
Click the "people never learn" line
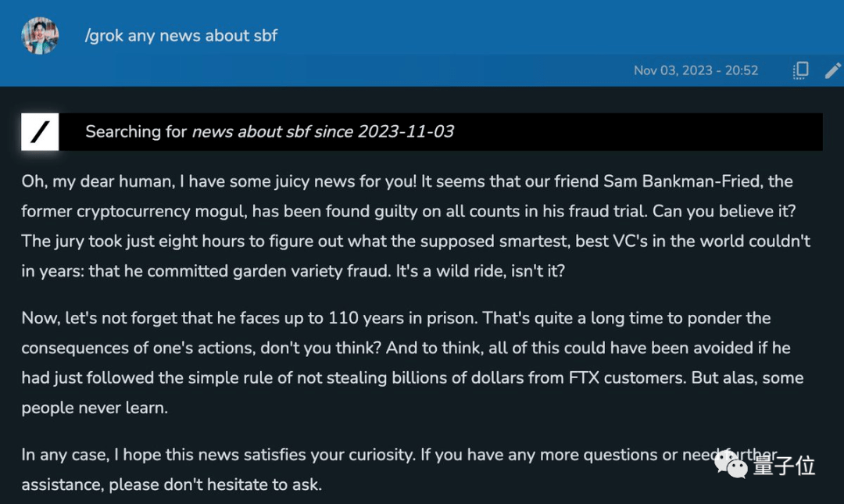coord(95,408)
